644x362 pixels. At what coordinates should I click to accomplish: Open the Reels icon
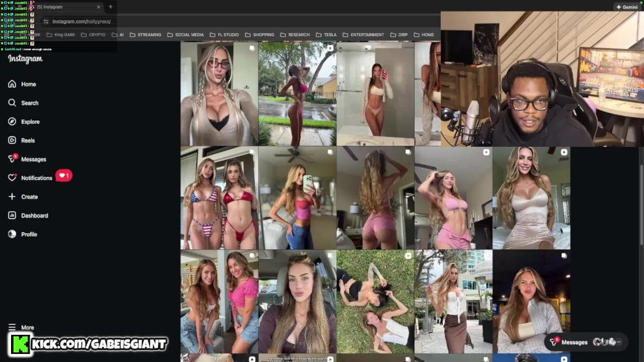pyautogui.click(x=12, y=140)
